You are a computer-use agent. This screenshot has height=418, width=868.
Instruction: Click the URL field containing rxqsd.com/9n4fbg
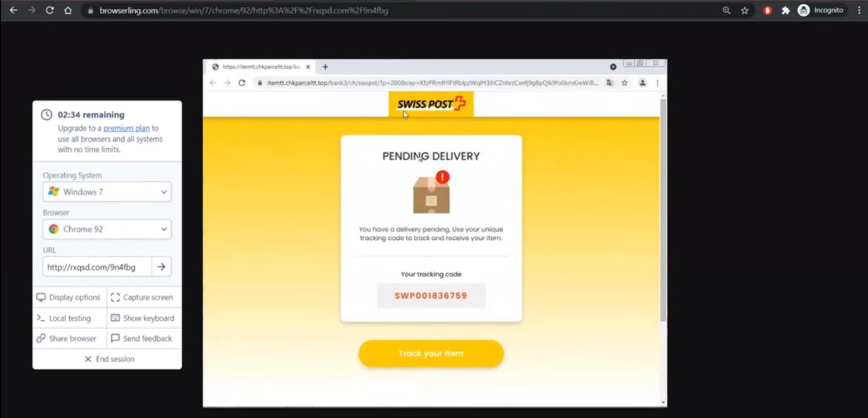click(97, 267)
